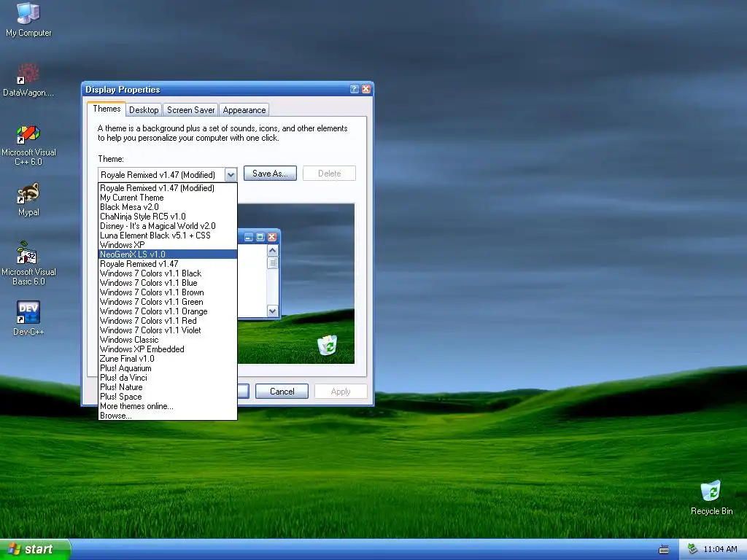Pick Disney - It's a Magical World v2.0

click(x=168, y=226)
